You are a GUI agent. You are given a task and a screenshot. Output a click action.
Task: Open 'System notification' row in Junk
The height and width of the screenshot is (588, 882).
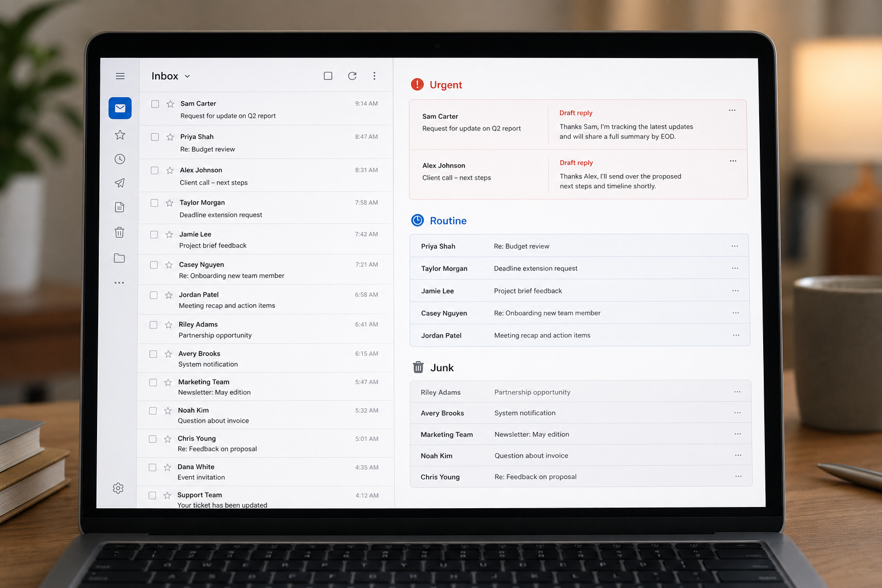[581, 413]
